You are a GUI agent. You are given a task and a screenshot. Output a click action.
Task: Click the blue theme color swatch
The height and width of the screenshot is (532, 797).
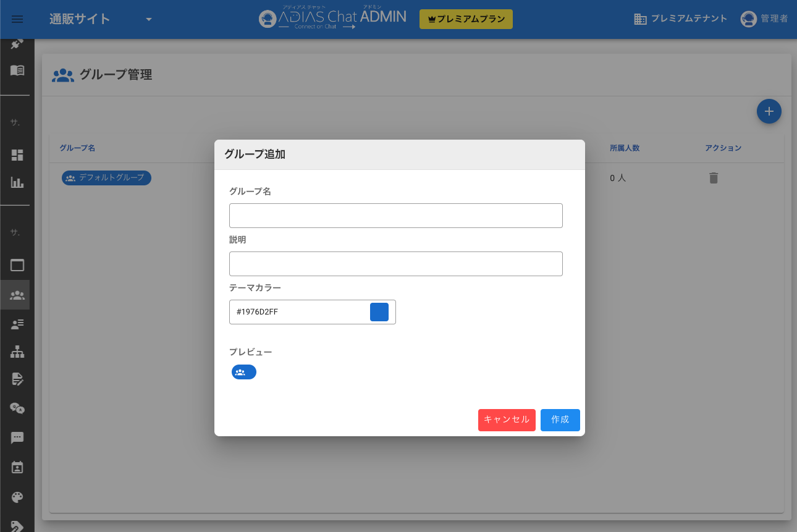coord(379,312)
